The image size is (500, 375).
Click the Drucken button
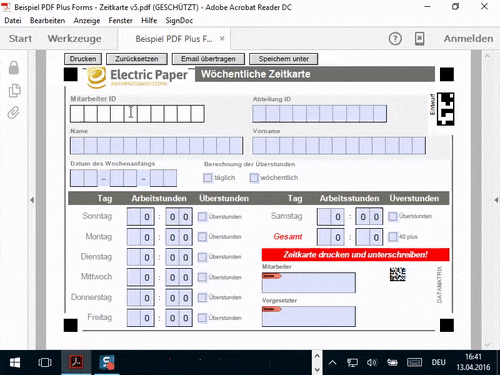(x=83, y=59)
